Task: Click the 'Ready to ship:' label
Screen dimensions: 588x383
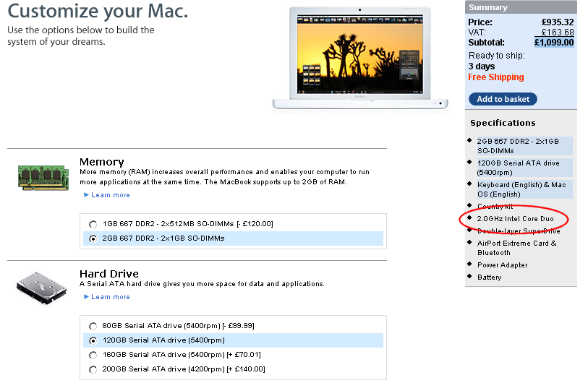Action: (496, 56)
